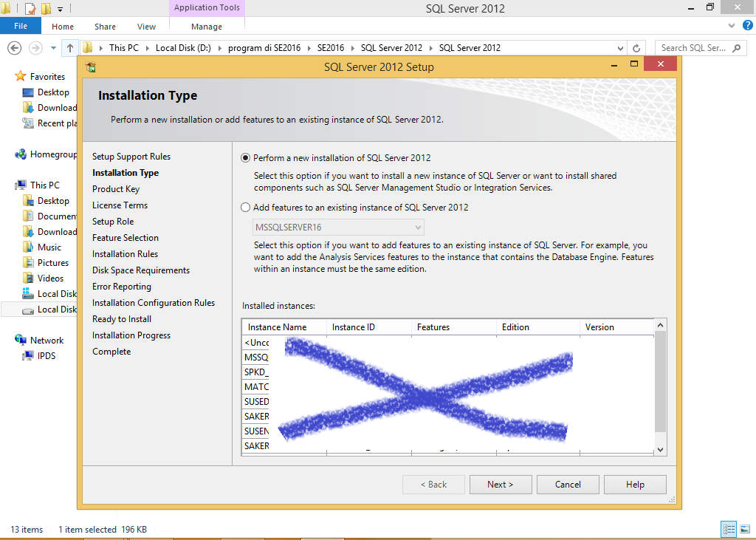Click the Explorer forward navigation arrow
The width and height of the screenshot is (756, 540).
pyautogui.click(x=35, y=48)
